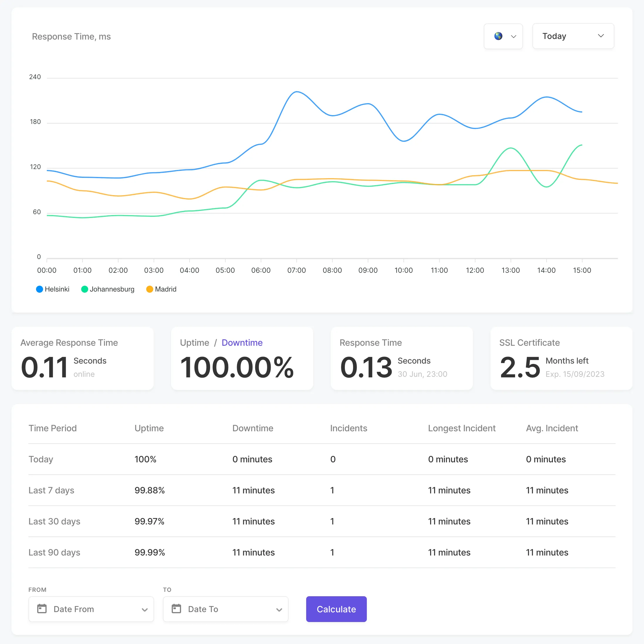
Task: Click the 00:00 label on chart axis
Action: click(x=47, y=270)
